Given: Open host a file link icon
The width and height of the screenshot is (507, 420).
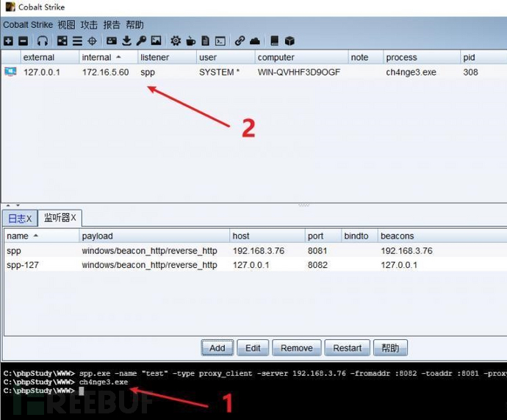Looking at the screenshot, I should 240,41.
